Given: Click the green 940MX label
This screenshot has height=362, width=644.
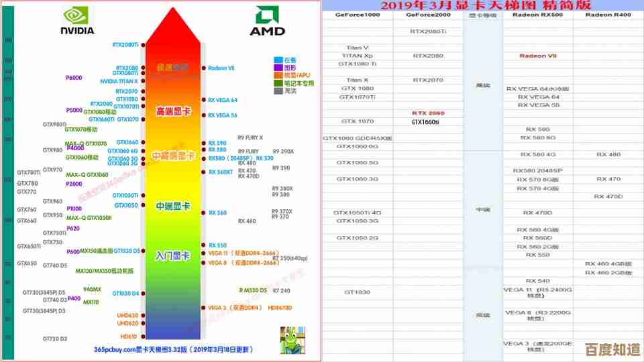Looking at the screenshot, I should [x=92, y=290].
